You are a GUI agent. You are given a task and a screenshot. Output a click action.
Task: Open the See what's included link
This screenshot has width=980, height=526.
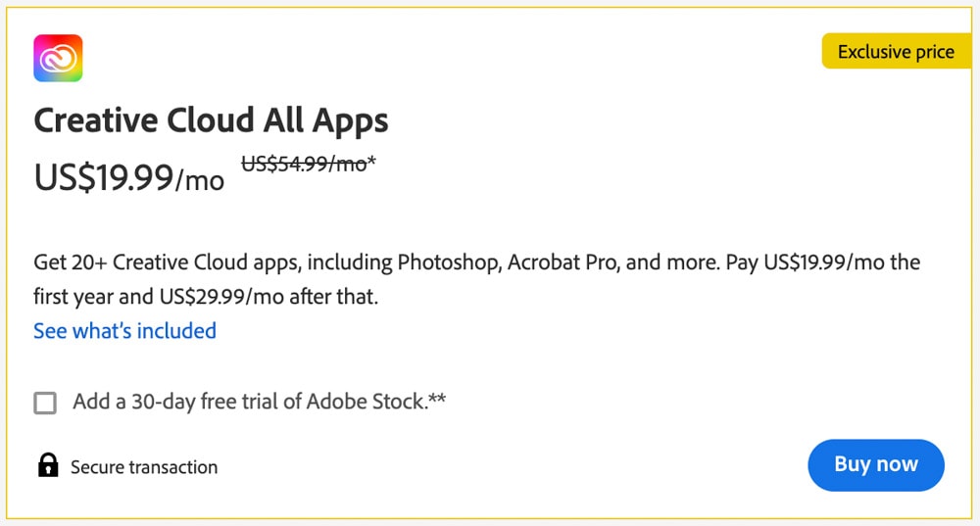(125, 330)
